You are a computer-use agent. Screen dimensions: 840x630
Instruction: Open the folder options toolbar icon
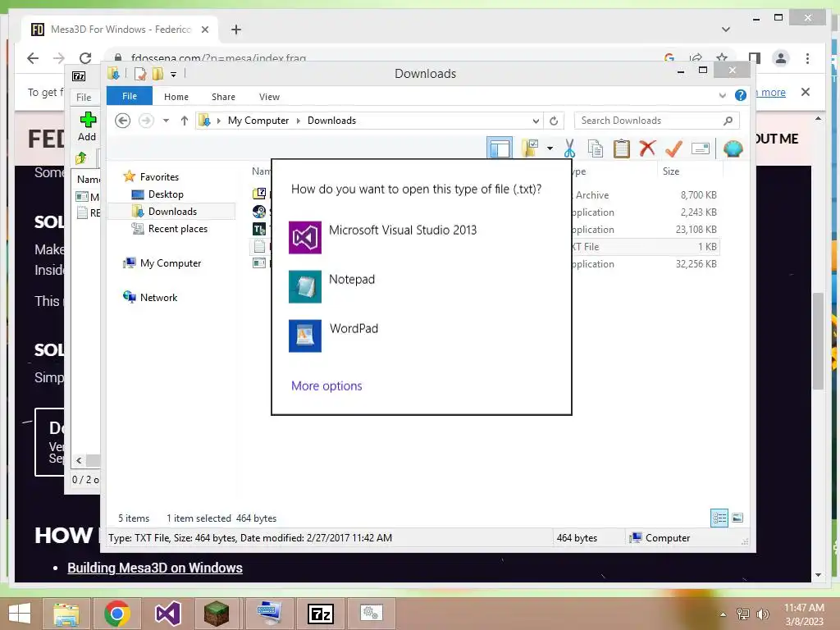[x=531, y=148]
